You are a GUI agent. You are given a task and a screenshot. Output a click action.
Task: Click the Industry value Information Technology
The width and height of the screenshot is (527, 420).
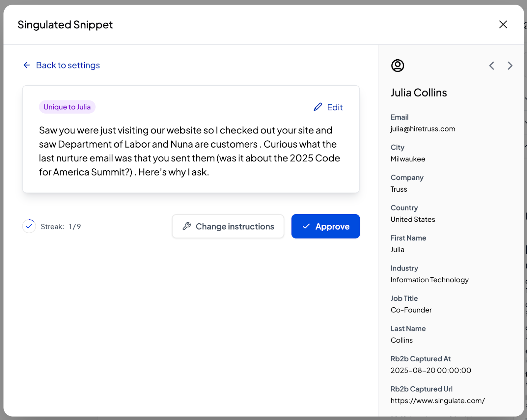point(430,280)
